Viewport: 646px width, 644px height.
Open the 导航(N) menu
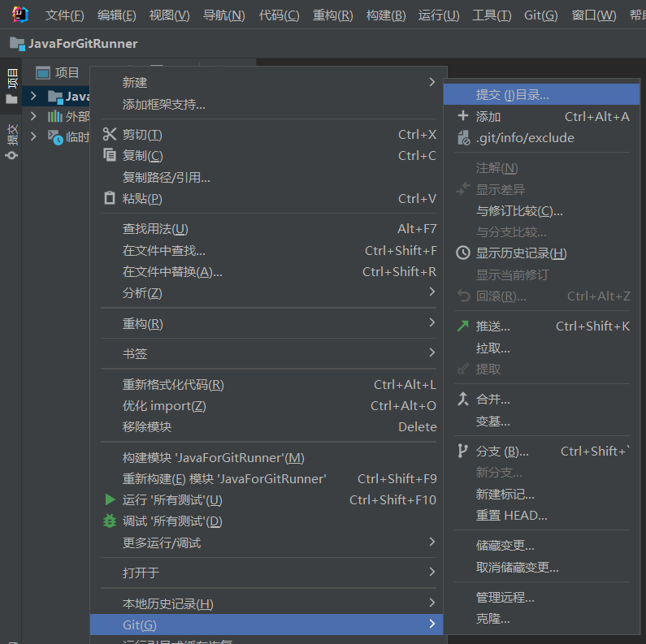tap(224, 15)
